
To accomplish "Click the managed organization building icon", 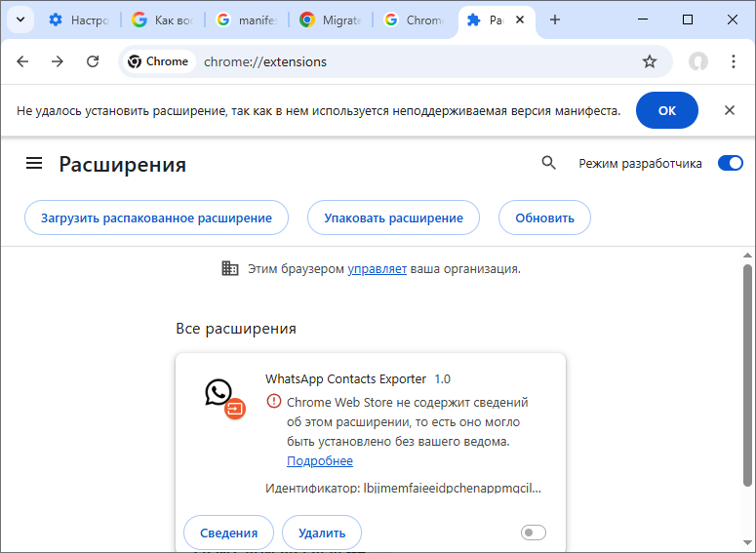I will [x=230, y=268].
